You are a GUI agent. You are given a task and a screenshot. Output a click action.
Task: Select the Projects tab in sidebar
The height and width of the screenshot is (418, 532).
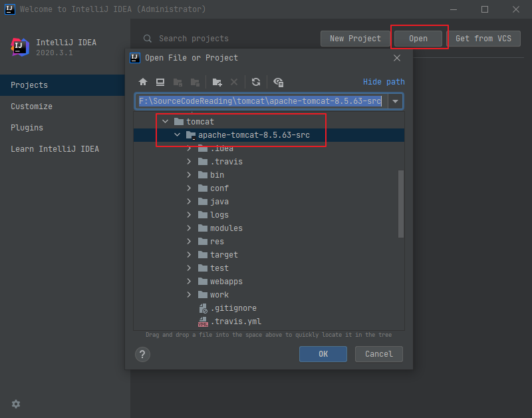pyautogui.click(x=63, y=85)
